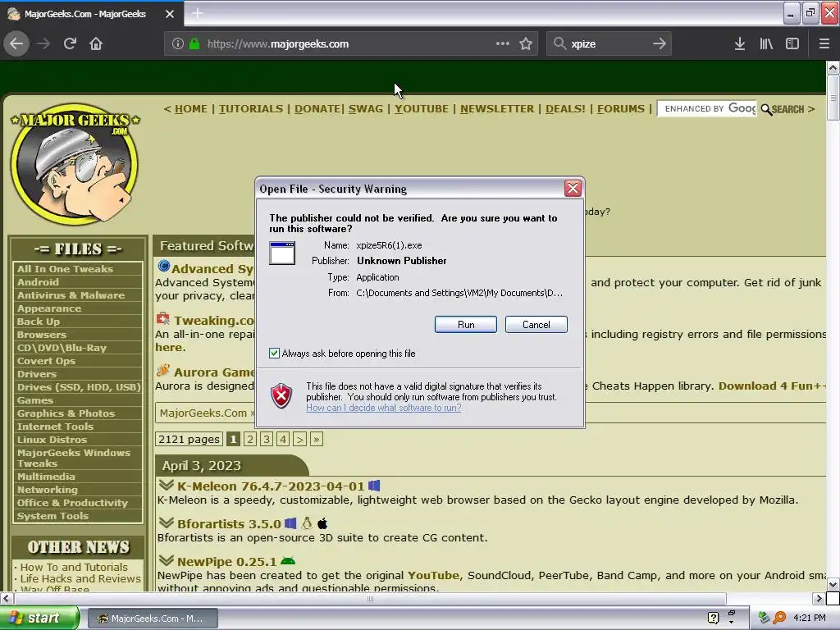Open K-Meleon 76.4.7-2023-04-01 title link
This screenshot has width=840, height=630.
271,486
